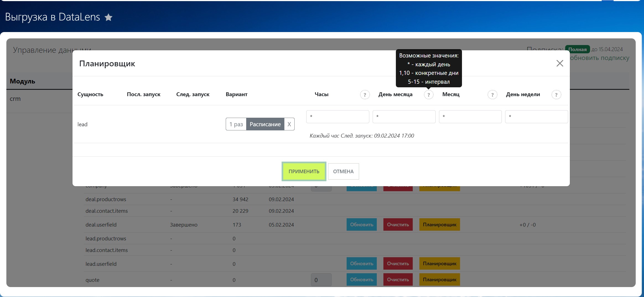Focus the Часы input field
This screenshot has height=297, width=644.
coord(337,117)
